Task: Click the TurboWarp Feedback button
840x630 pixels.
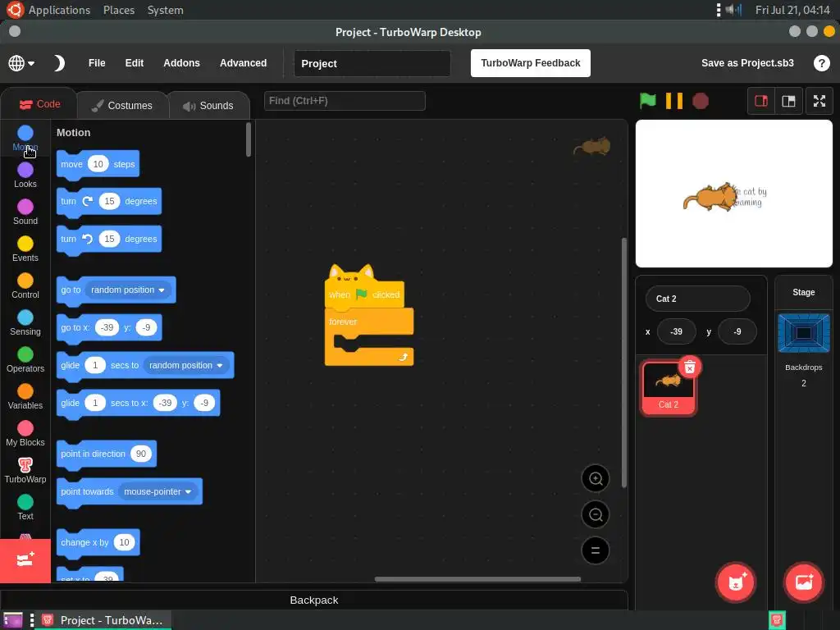Action: click(x=531, y=63)
